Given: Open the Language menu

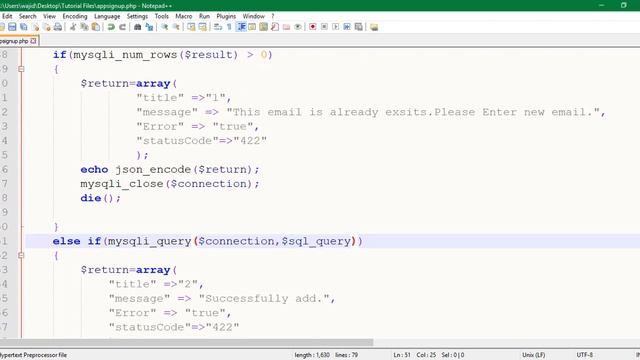Looking at the screenshot, I should 107,16.
